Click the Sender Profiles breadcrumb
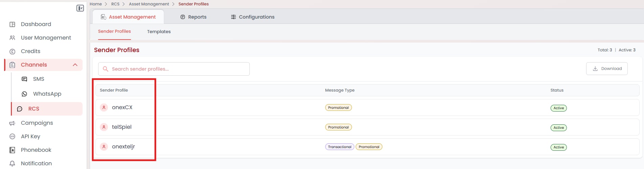644x169 pixels. click(x=194, y=4)
